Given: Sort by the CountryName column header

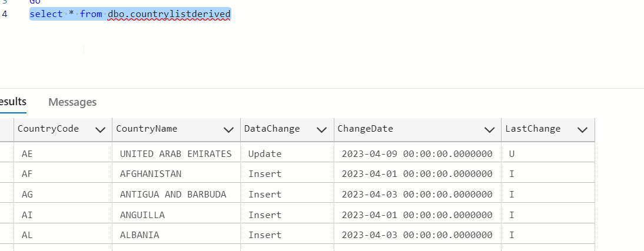Looking at the screenshot, I should pos(147,129).
